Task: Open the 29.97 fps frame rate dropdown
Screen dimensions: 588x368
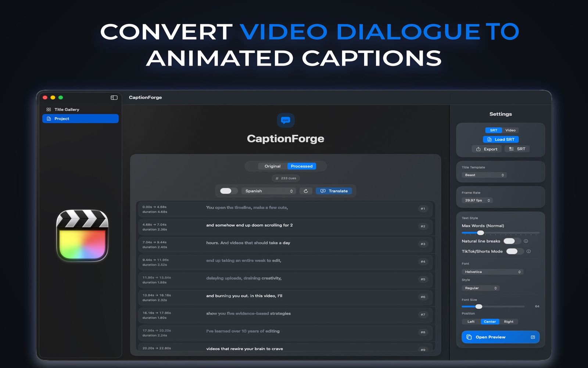Action: pos(477,201)
